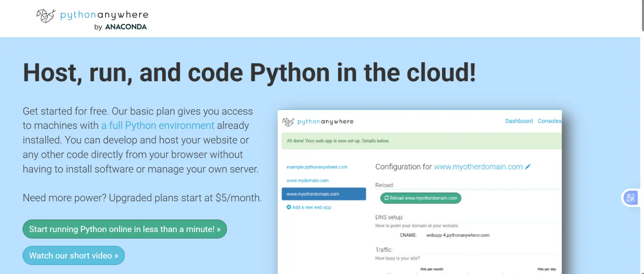Click 'Consoles' in the preview screenshot
Viewport: 644px width, 274px height.
click(x=549, y=121)
